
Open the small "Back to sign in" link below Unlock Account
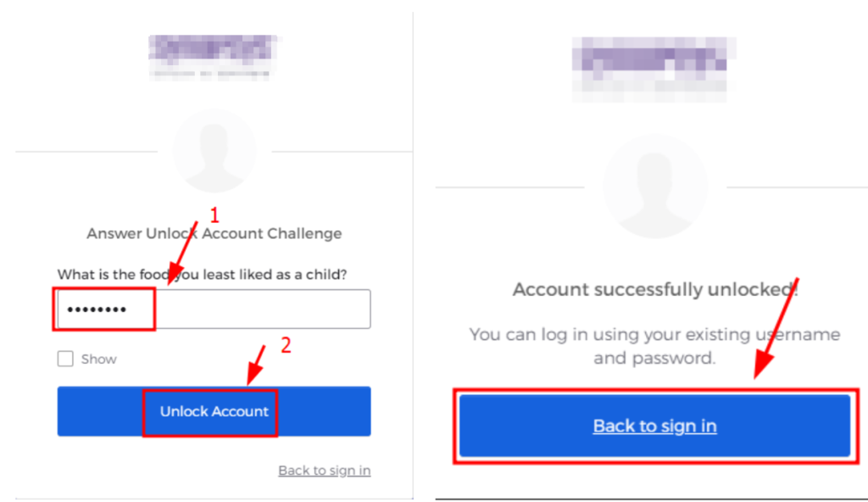325,471
